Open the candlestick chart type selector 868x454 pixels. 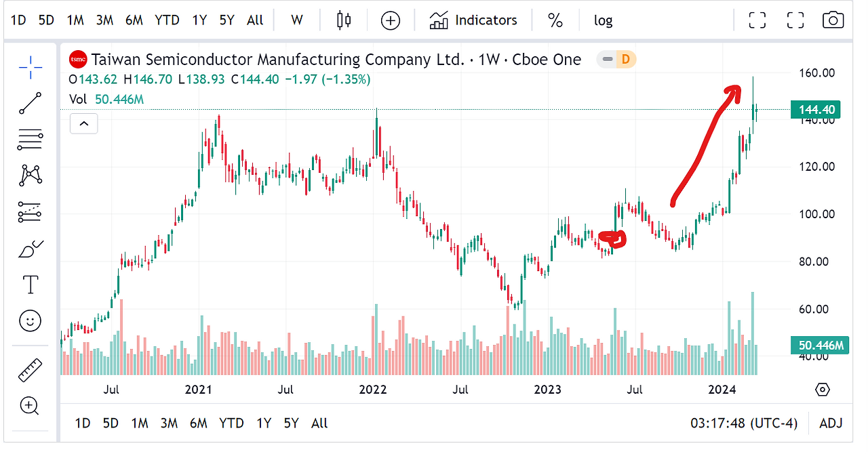click(x=344, y=20)
